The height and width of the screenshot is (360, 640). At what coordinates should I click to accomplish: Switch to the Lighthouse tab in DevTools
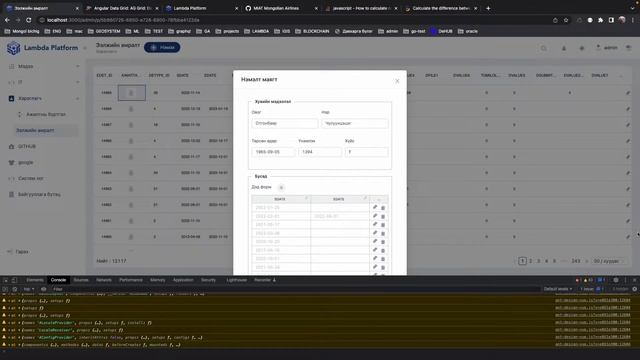coord(236,280)
